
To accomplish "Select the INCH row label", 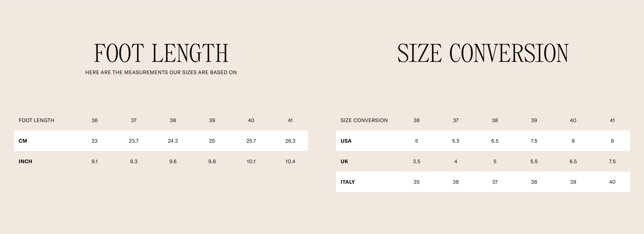I will 26,161.
